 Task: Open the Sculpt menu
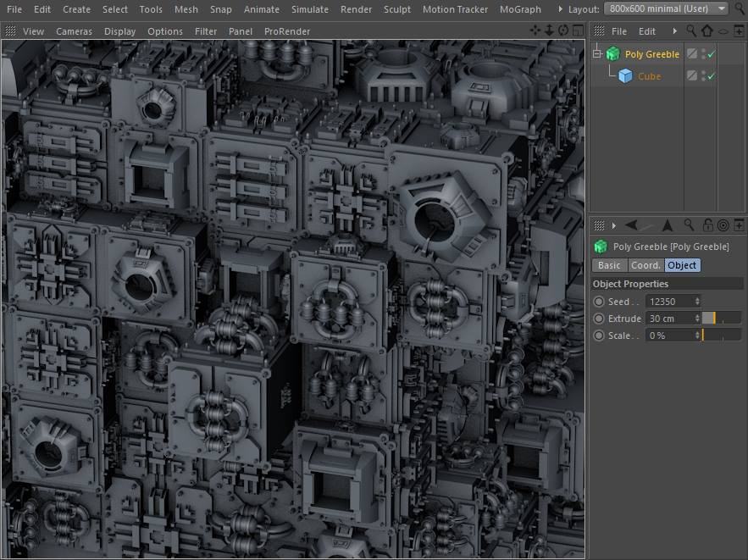[397, 9]
